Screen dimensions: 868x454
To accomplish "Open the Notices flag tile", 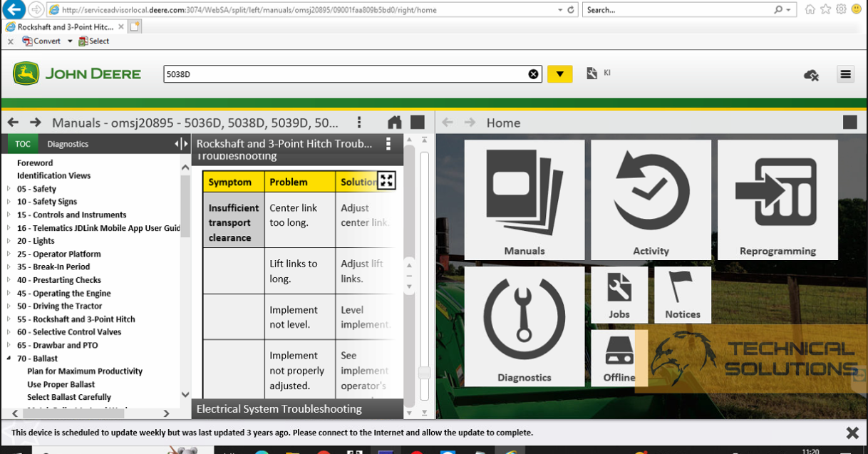I will [x=682, y=294].
